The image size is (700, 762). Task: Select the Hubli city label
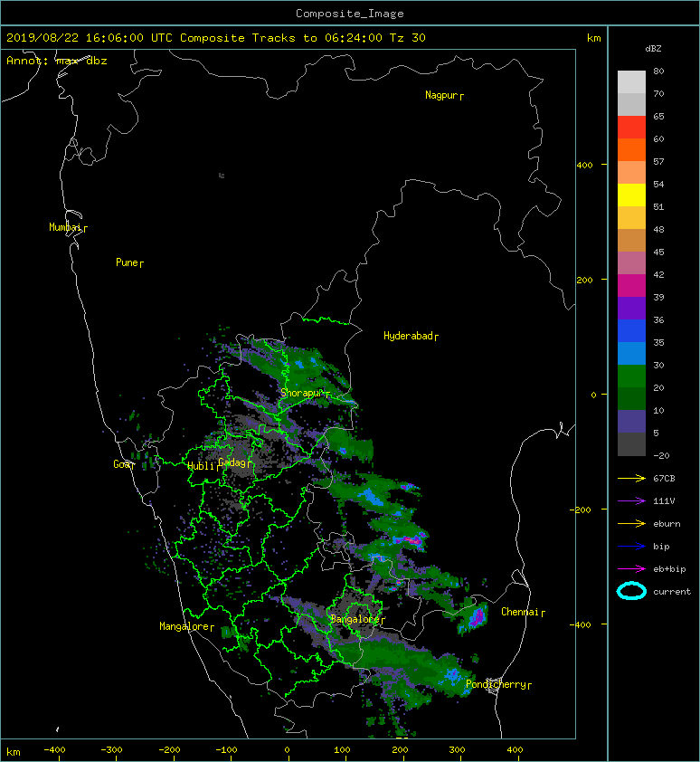(203, 466)
